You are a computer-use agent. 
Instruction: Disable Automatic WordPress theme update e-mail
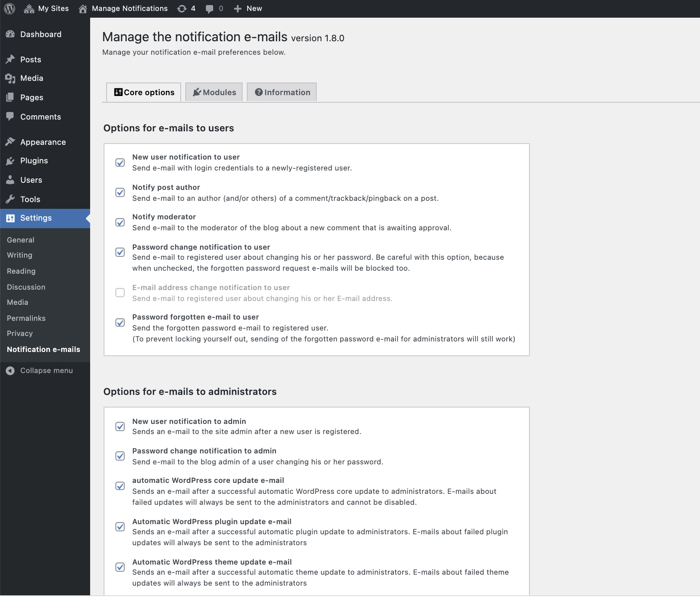[x=120, y=567]
